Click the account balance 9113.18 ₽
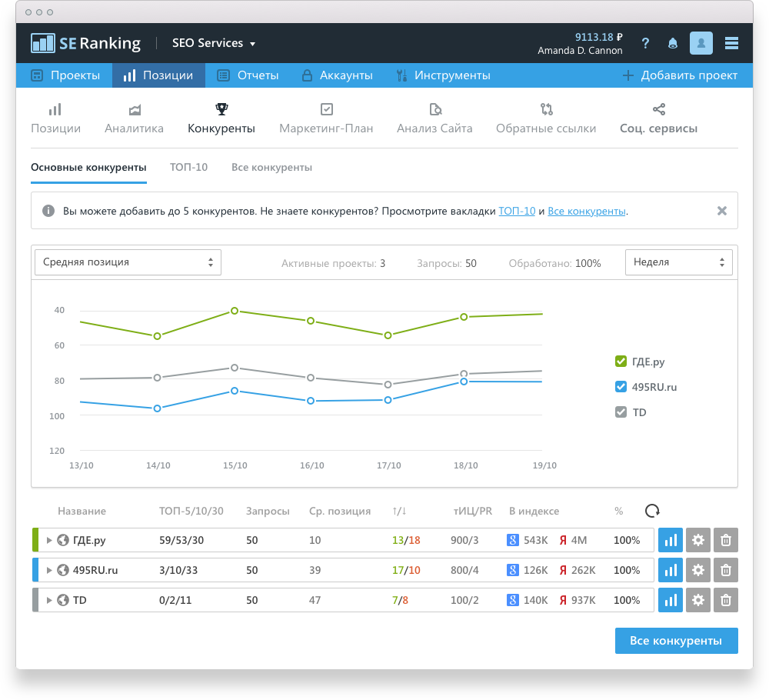This screenshot has width=769, height=700. click(599, 37)
